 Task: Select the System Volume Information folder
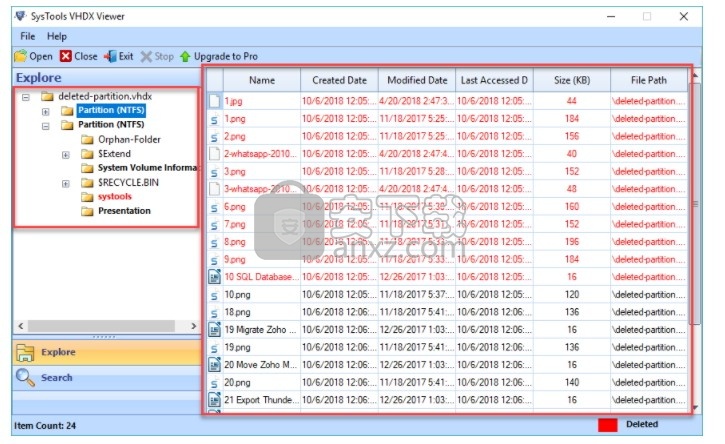(x=147, y=167)
